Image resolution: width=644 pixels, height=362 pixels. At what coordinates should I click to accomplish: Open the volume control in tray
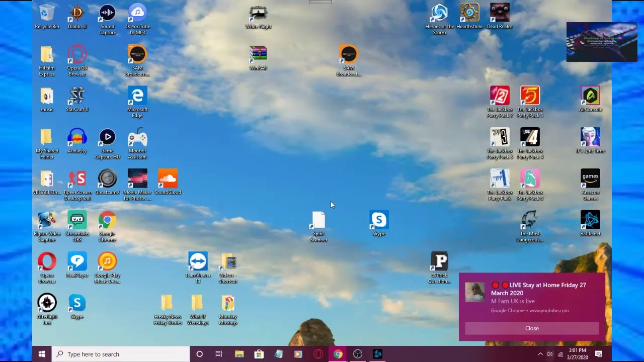[549, 354]
